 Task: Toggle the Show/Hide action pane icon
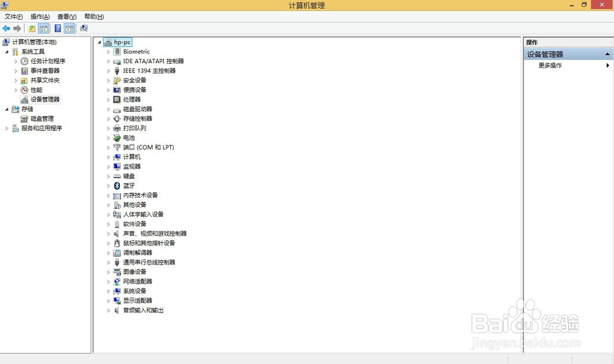point(69,29)
